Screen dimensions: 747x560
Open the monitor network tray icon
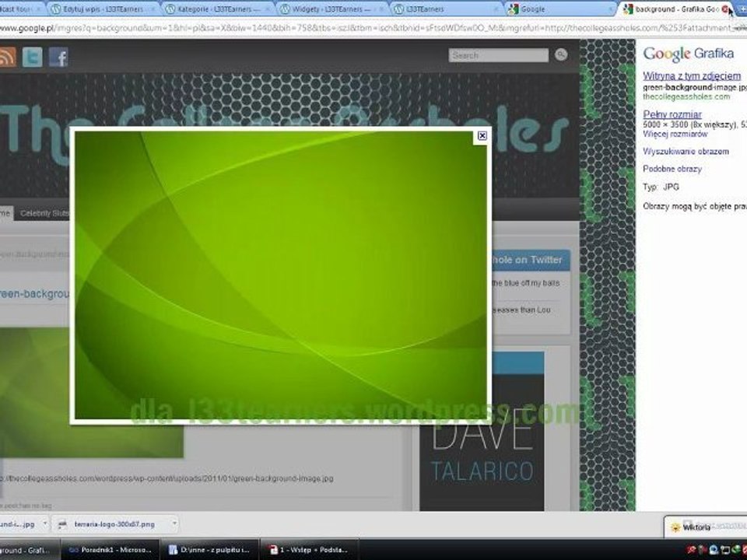pos(724,550)
